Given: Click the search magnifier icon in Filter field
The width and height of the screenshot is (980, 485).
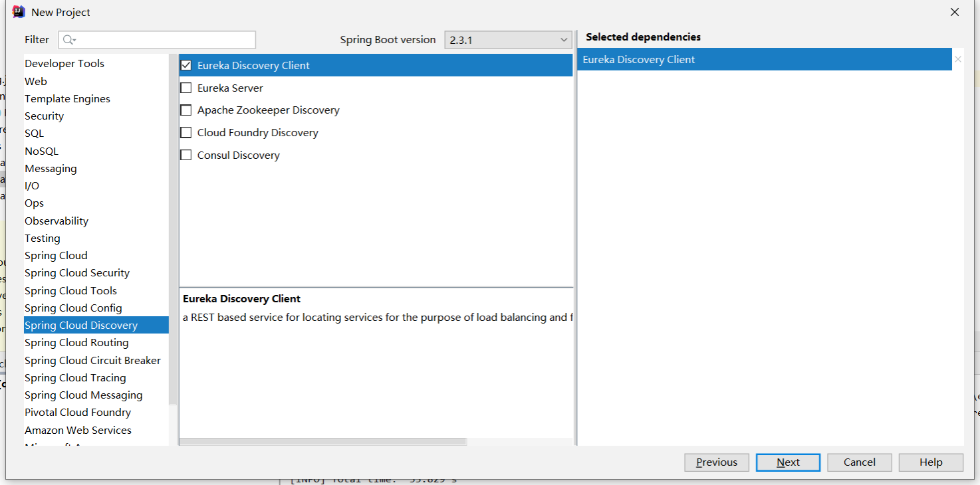Looking at the screenshot, I should pos(69,40).
